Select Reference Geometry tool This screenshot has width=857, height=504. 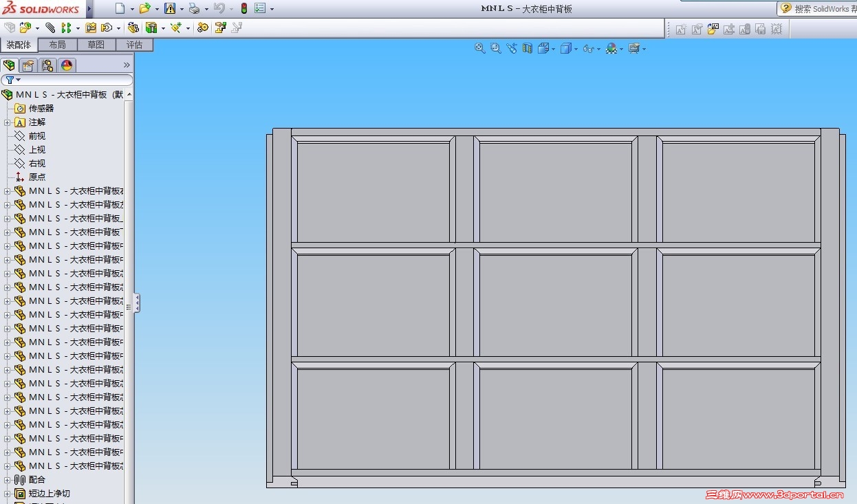click(x=176, y=28)
